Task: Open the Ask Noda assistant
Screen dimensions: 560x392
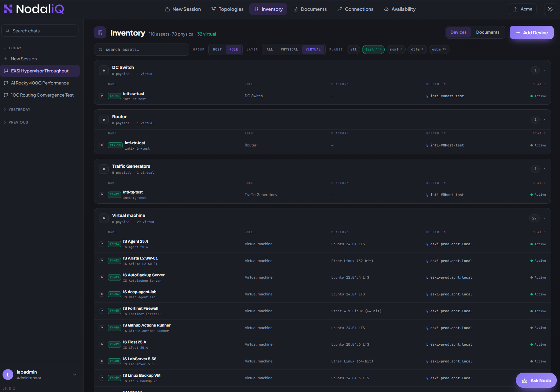Action: click(536, 380)
